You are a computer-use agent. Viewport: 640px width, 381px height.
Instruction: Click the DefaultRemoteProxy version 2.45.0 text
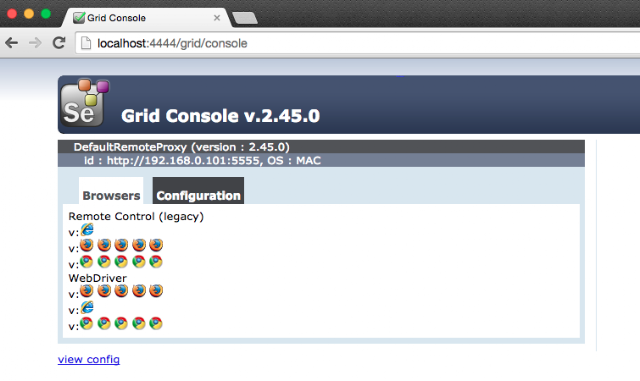click(182, 147)
